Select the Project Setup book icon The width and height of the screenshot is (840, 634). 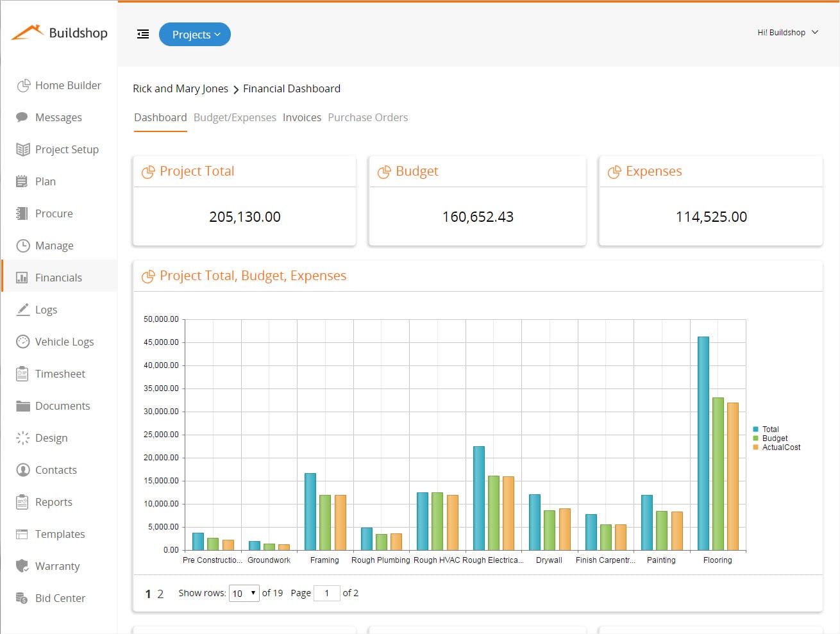point(23,149)
